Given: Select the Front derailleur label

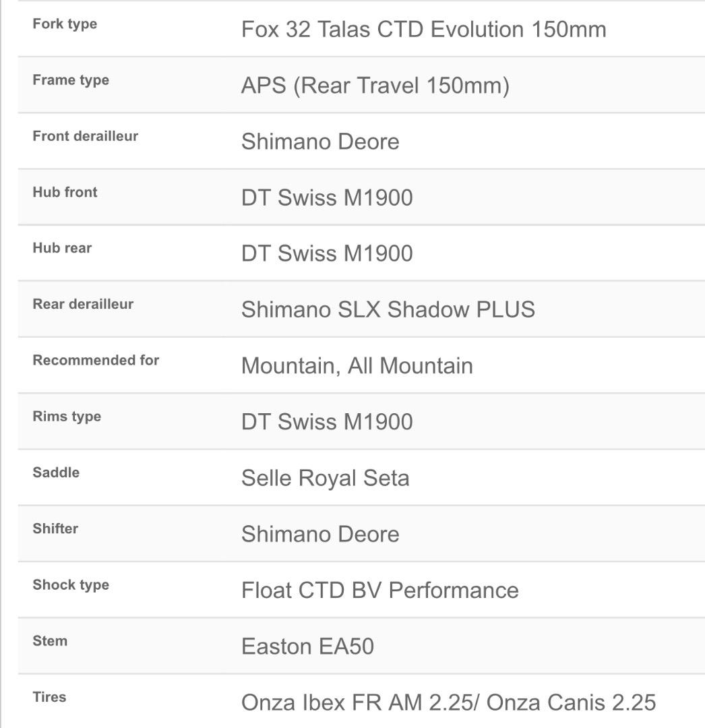Looking at the screenshot, I should (86, 136).
